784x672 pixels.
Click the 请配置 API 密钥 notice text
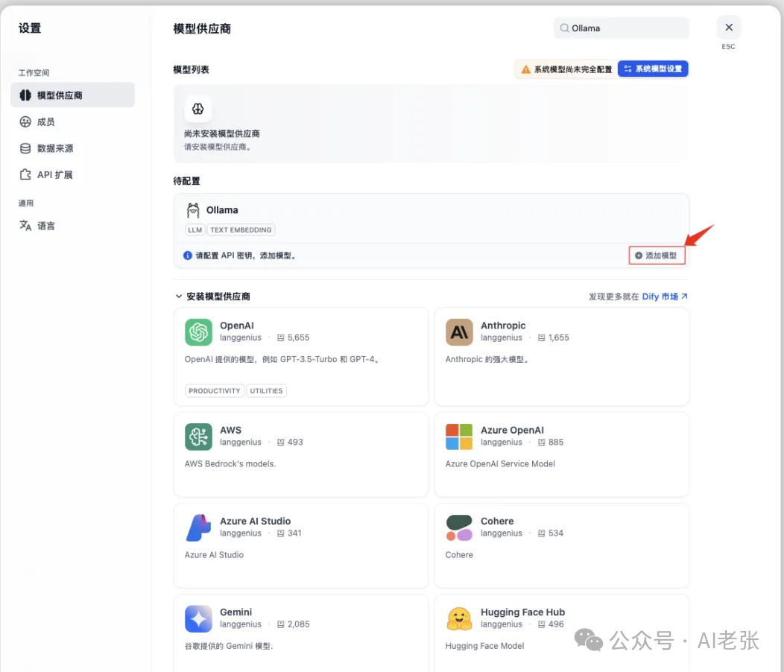(x=246, y=256)
